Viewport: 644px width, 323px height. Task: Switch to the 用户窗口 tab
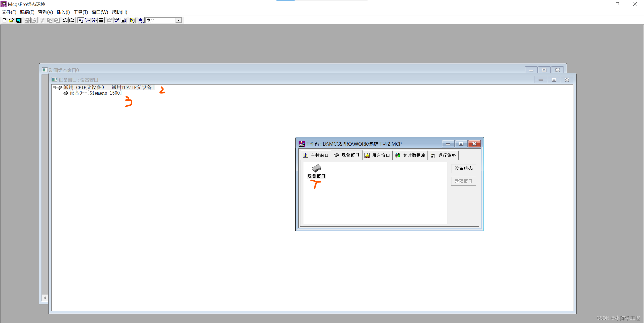377,155
